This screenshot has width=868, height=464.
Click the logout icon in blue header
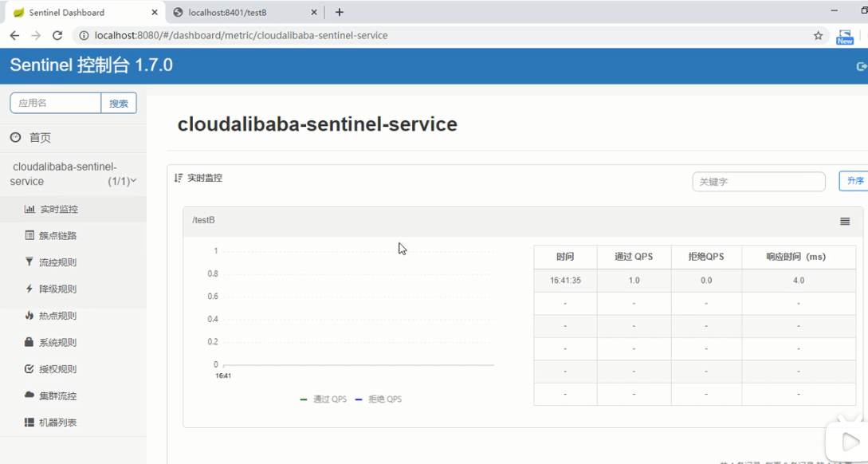coord(862,66)
